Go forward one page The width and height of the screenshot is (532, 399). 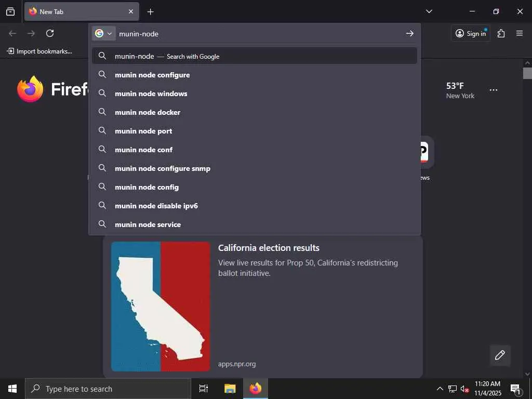[x=31, y=33]
